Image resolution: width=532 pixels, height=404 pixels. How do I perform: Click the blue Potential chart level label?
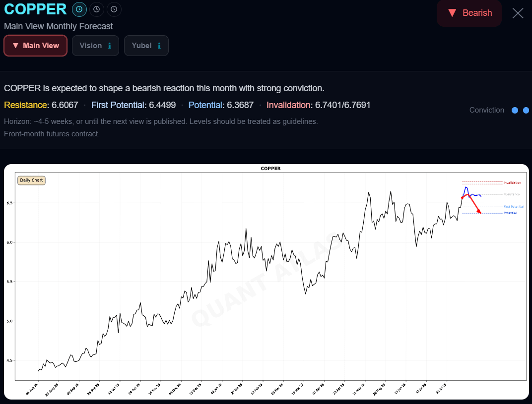tap(510, 213)
